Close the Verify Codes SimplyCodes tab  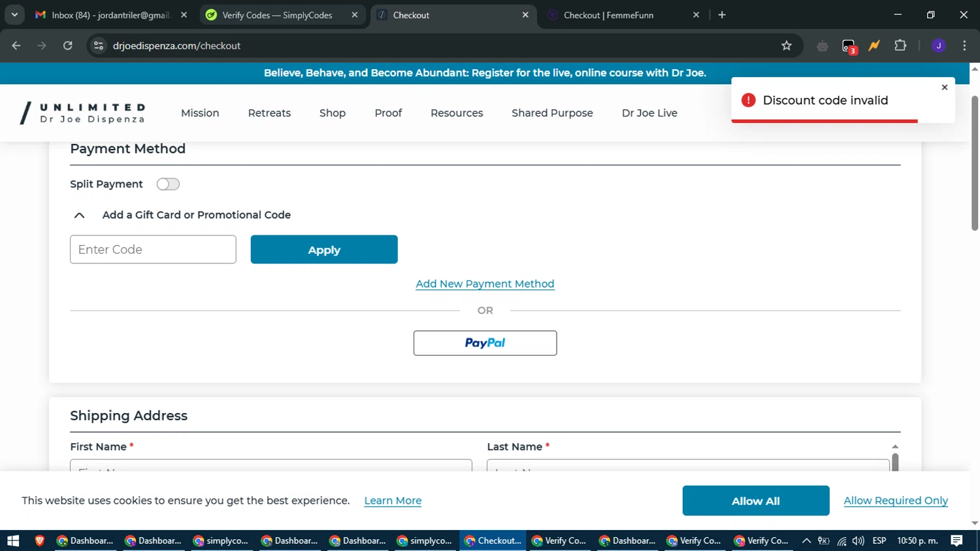(355, 15)
